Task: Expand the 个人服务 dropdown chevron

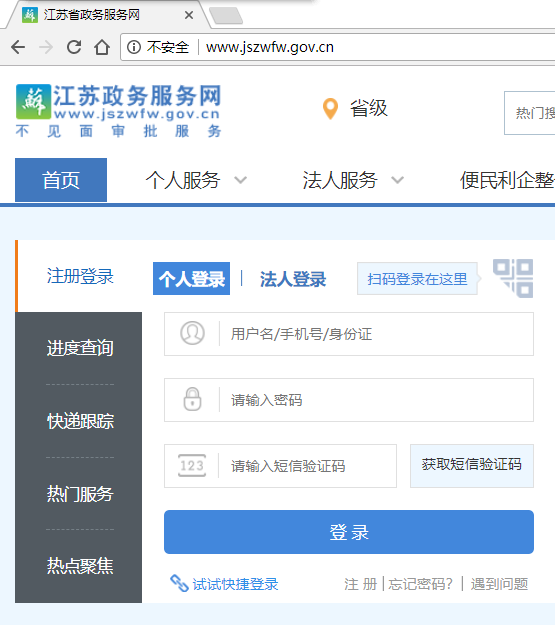Action: (x=240, y=180)
